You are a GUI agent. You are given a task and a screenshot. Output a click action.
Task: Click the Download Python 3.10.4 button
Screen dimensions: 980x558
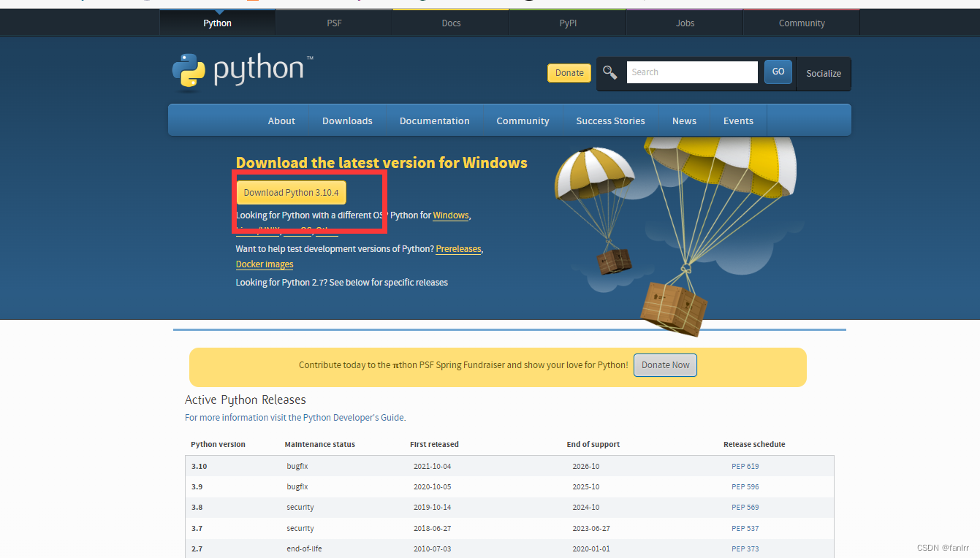[x=290, y=192]
